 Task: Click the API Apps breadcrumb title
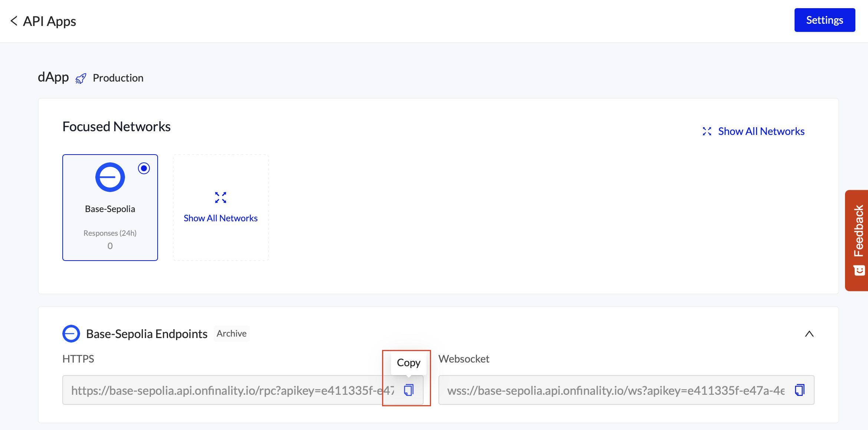pyautogui.click(x=49, y=21)
